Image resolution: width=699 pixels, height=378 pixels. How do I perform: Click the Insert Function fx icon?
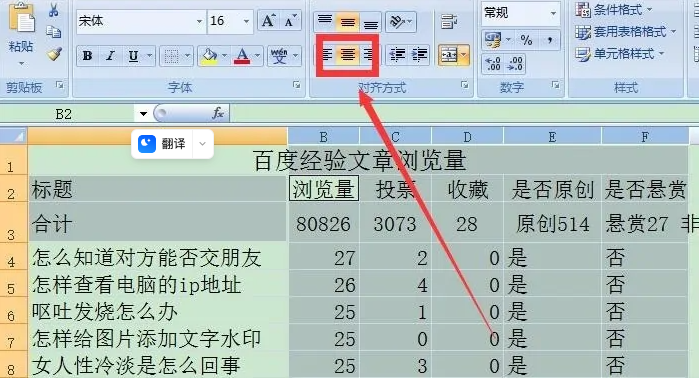[x=218, y=113]
